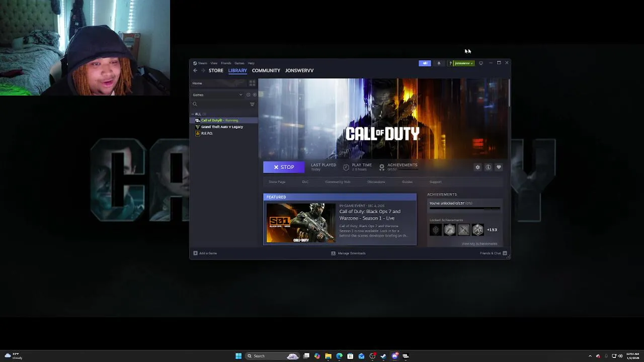644x362 pixels.
Task: Click the taskbar Search box
Action: [272, 356]
